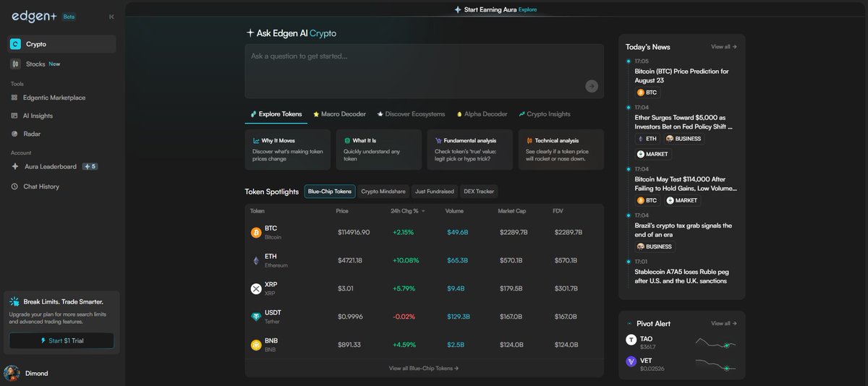
Task: Sort by the 24h Chg % column
Action: 407,211
